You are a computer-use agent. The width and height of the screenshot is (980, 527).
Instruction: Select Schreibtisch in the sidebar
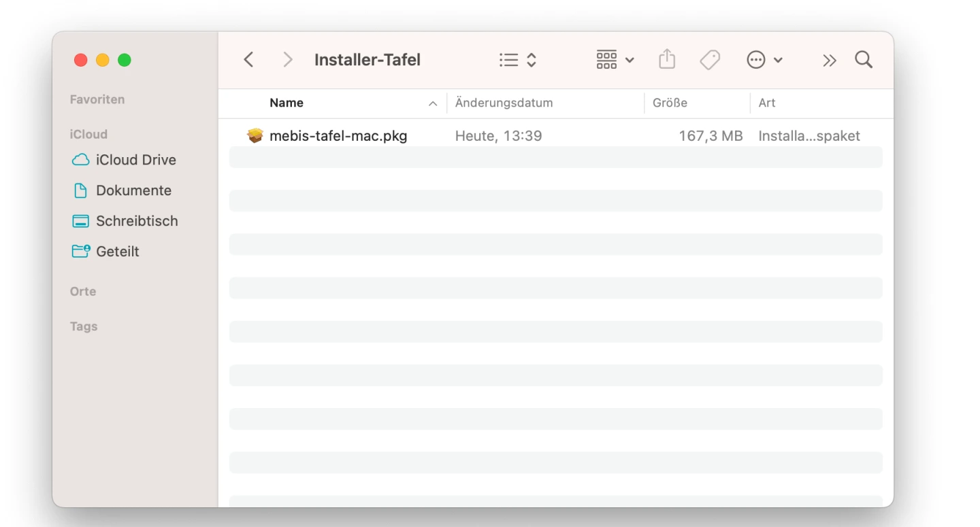[137, 221]
